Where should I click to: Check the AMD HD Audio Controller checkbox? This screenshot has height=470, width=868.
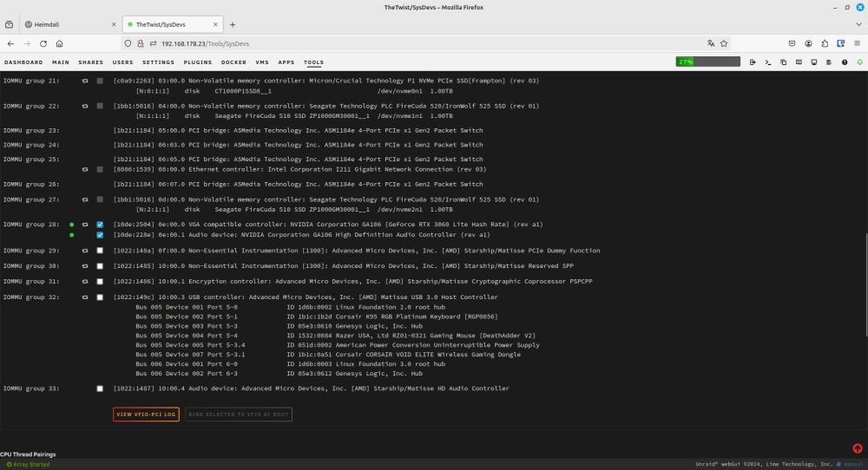coord(100,388)
